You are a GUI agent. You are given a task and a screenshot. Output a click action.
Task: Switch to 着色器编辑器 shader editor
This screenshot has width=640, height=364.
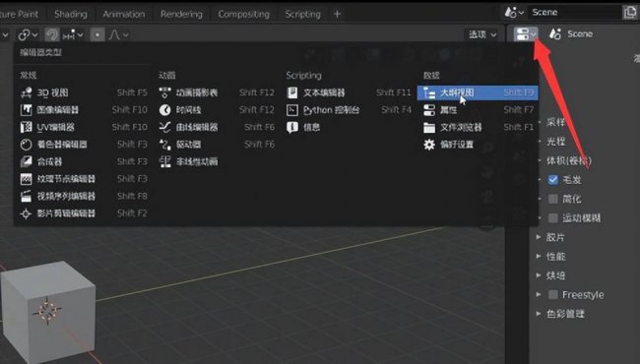pyautogui.click(x=84, y=145)
